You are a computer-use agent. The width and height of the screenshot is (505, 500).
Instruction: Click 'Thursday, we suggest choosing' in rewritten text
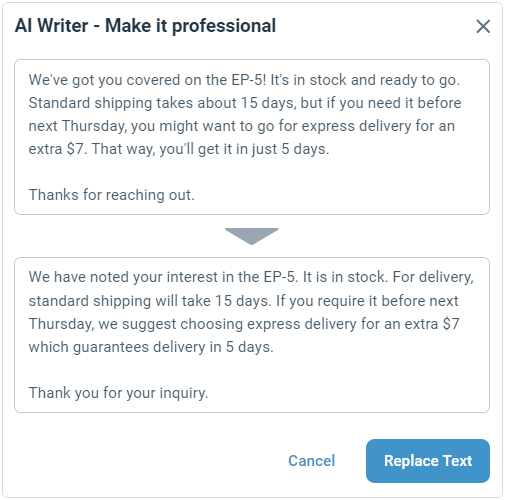click(x=136, y=324)
